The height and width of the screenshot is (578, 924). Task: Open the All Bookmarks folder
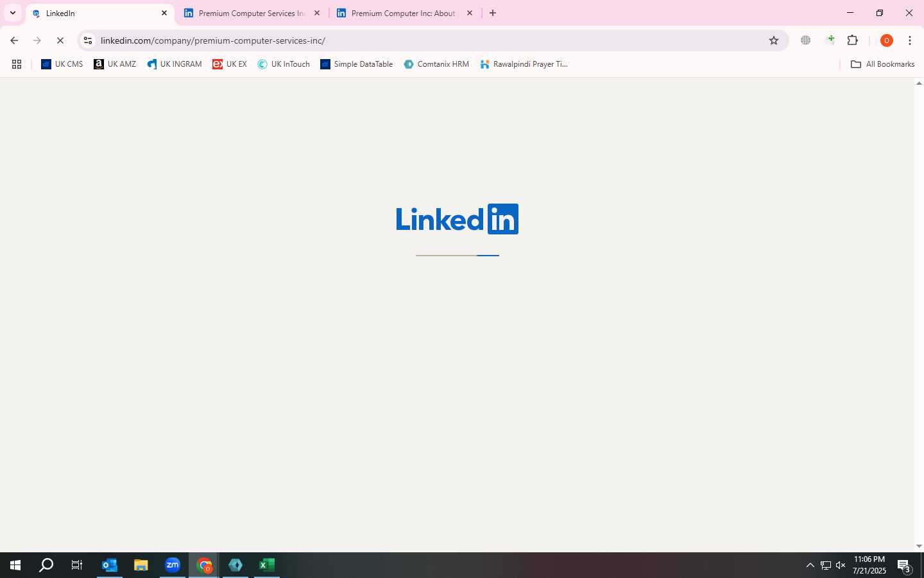click(882, 64)
